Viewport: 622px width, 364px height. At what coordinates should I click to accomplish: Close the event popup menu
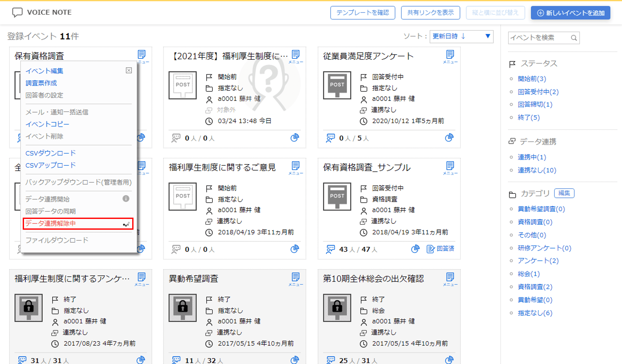click(x=129, y=70)
